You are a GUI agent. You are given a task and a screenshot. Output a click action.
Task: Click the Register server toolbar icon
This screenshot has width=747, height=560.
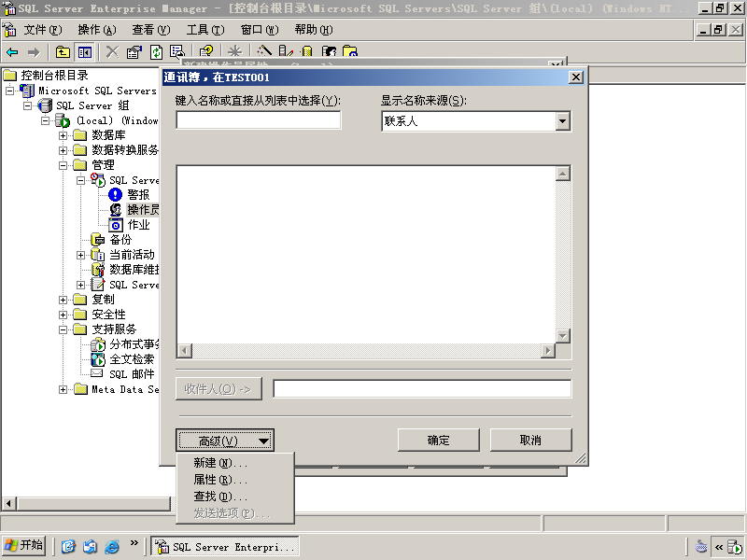[286, 50]
